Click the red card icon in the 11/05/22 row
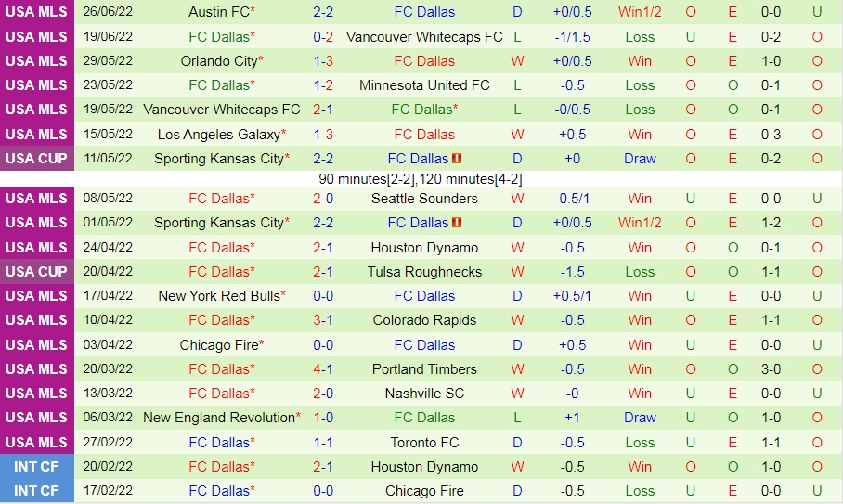 click(457, 159)
